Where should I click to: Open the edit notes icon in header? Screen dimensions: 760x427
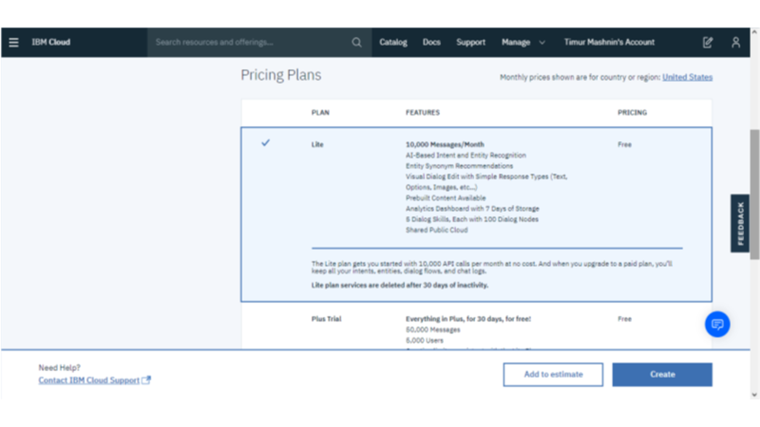point(708,43)
